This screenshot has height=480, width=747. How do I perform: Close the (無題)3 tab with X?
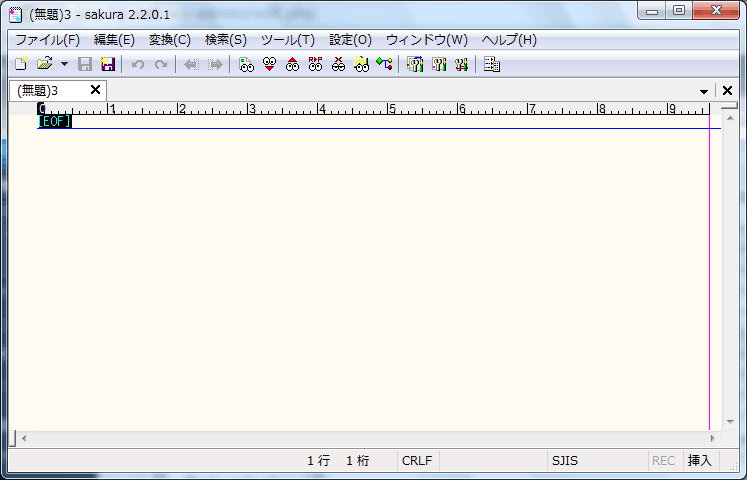(95, 90)
